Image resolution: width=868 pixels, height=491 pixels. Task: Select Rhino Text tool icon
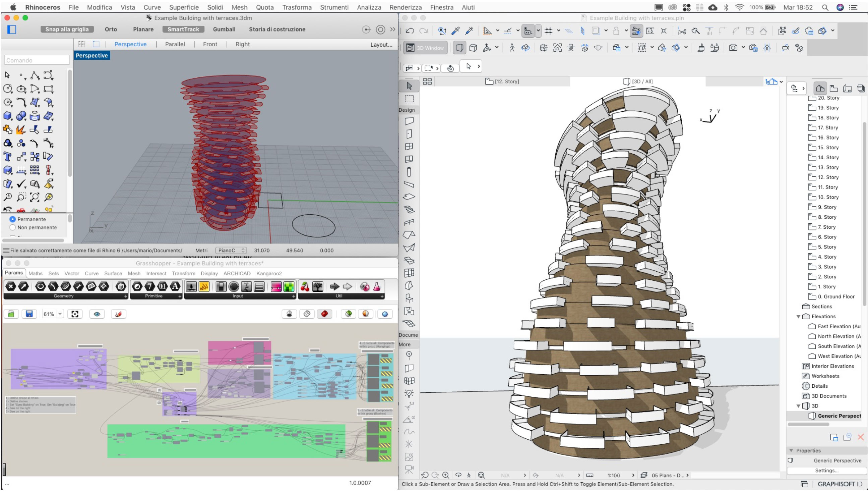[x=7, y=157]
